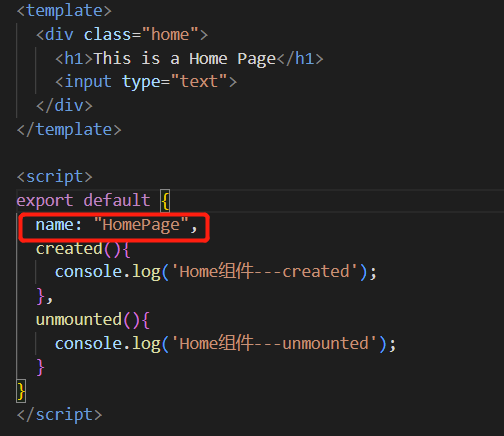
Task: Place cursor in the h1 heading text
Action: (185, 59)
